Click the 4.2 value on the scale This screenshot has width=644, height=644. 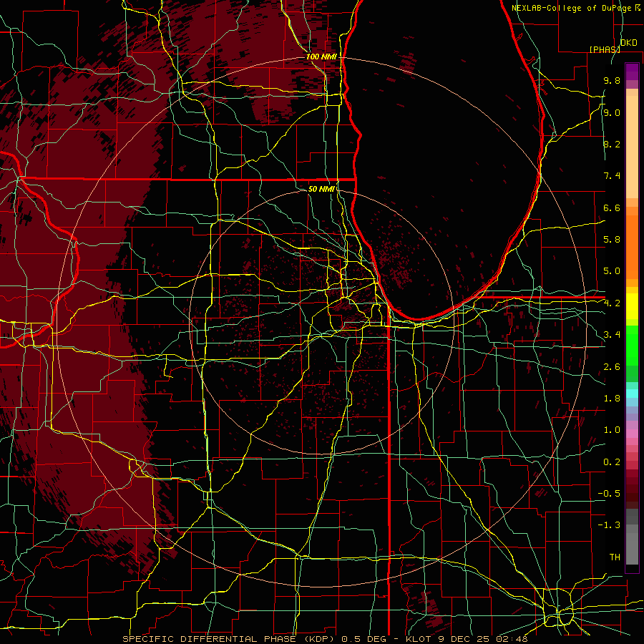(612, 303)
